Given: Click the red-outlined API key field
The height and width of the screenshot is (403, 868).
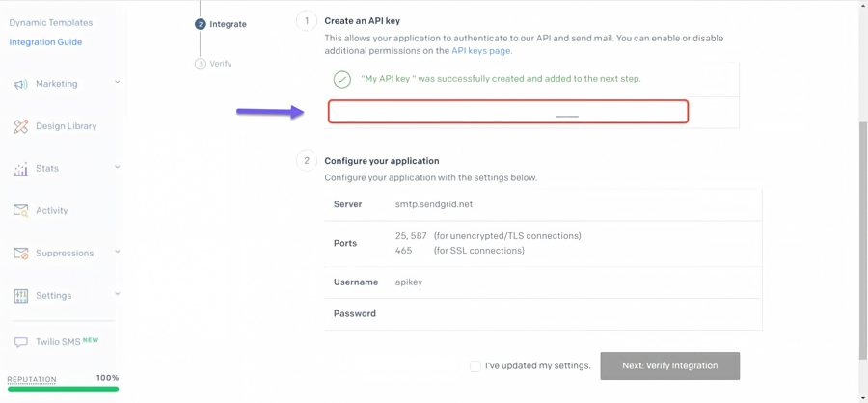Looking at the screenshot, I should coord(508,111).
